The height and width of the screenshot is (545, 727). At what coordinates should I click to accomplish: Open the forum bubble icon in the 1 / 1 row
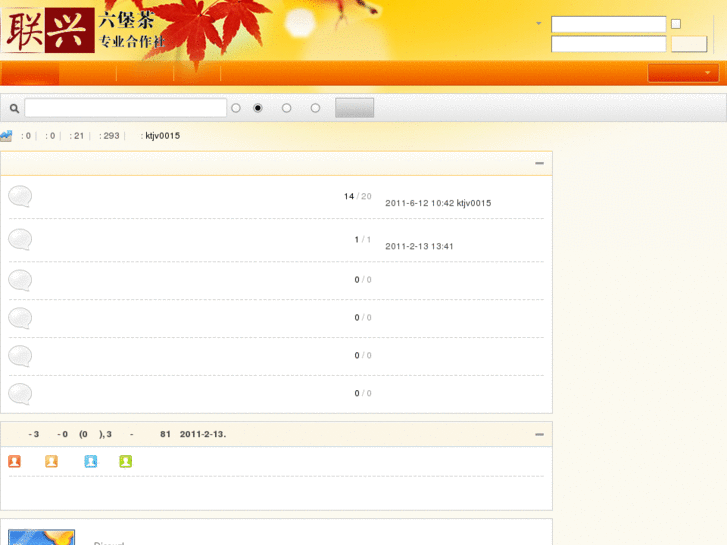[x=20, y=239]
